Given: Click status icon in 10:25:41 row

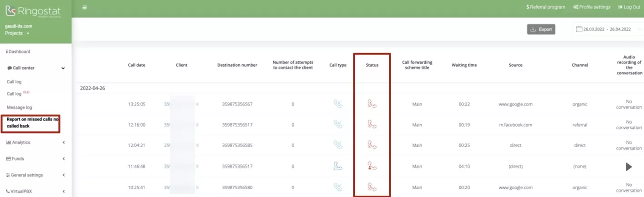Looking at the screenshot, I should pyautogui.click(x=372, y=187).
